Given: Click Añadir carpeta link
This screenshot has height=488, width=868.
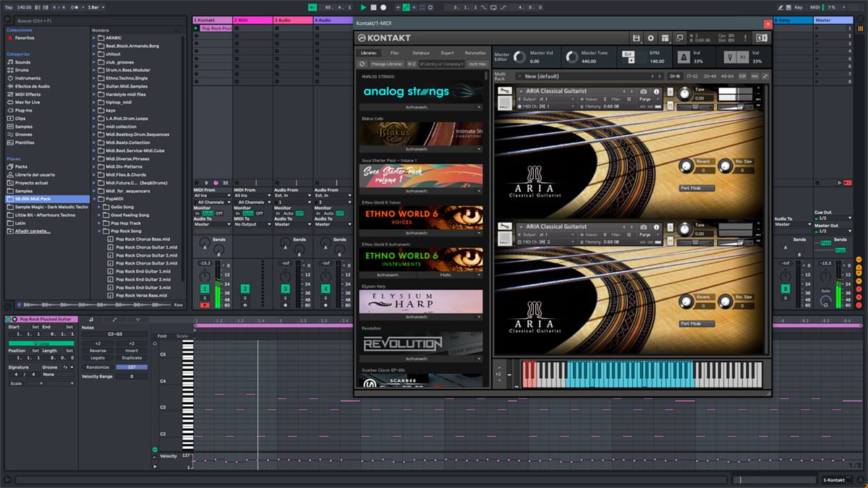Looking at the screenshot, I should coord(32,231).
